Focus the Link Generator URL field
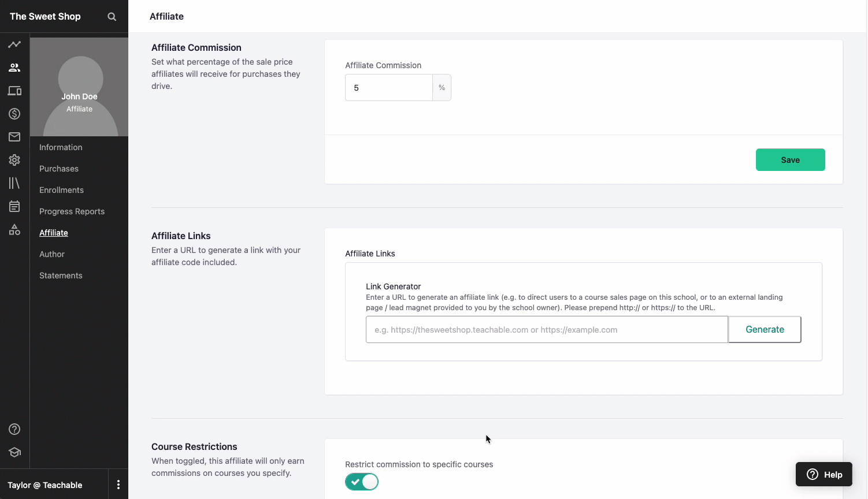 pos(547,329)
